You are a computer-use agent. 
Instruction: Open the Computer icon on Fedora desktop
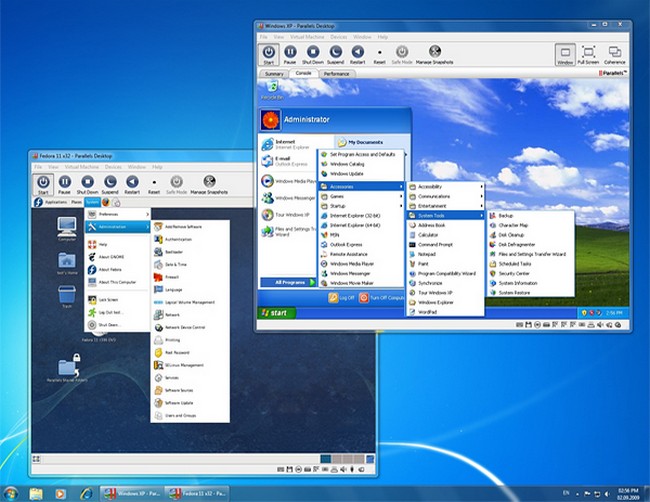[x=67, y=227]
